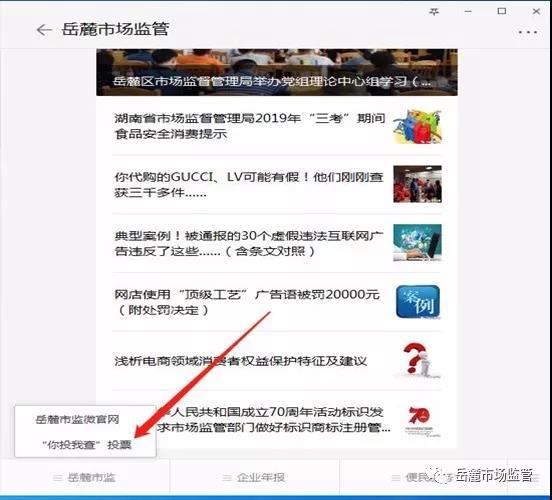The height and width of the screenshot is (500, 552).
Task: Open article 浅析电商领域消费者权益保护特征及建议
Action: [277, 361]
